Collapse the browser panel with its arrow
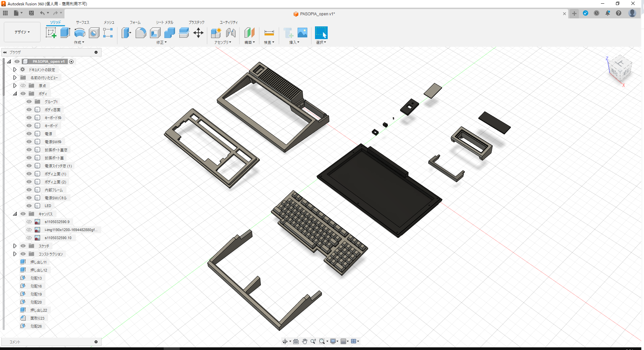This screenshot has height=350, width=644. point(5,52)
